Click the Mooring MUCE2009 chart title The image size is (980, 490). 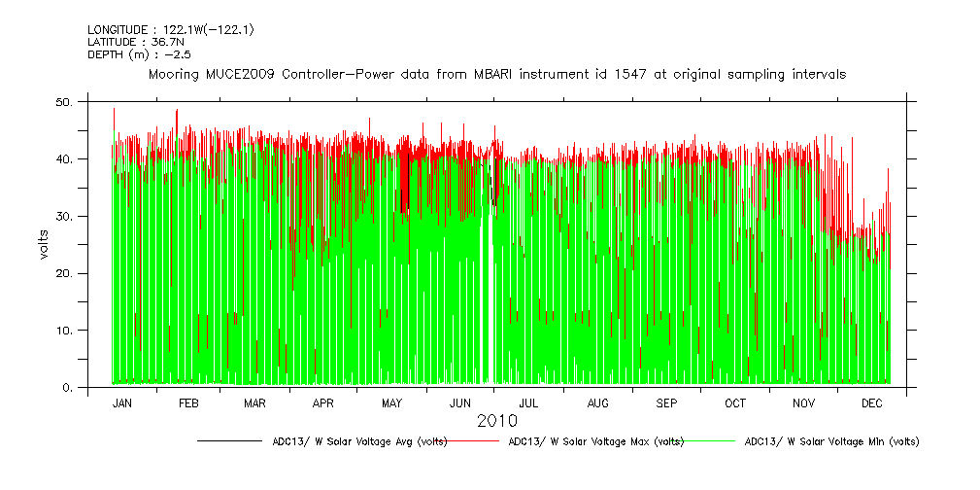coord(496,74)
